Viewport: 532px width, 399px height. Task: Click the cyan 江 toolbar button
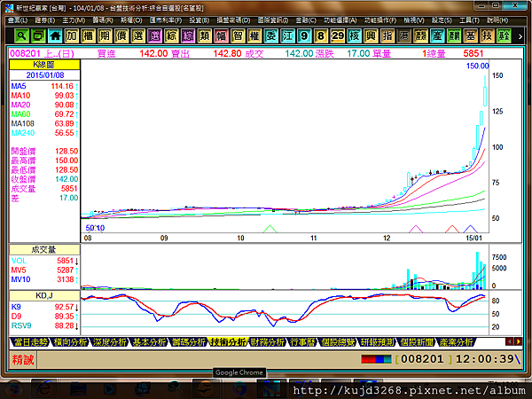pyautogui.click(x=287, y=35)
